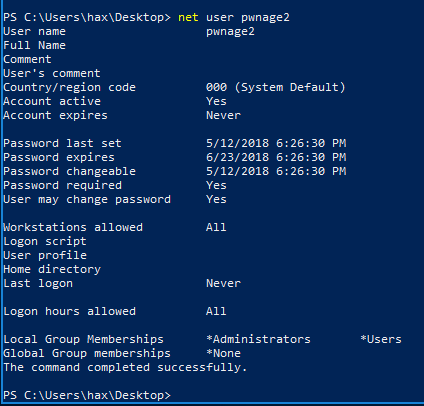Click 'The command completed successfully.' line

125,367
